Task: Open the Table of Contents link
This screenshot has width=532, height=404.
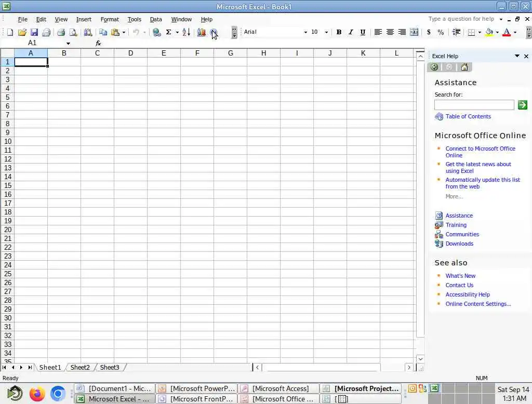Action: [x=468, y=116]
